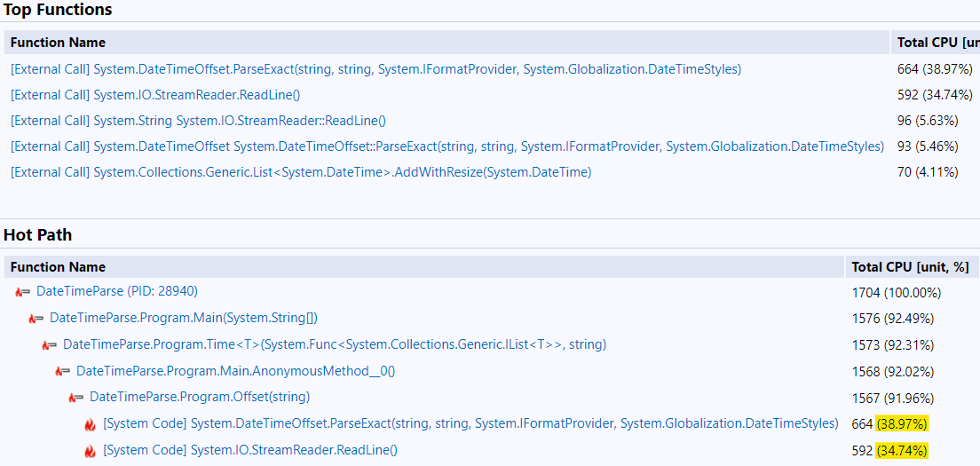
Task: Click the flame icon for [System Code] DateTimeOffset.ParseExact
Action: [90, 424]
